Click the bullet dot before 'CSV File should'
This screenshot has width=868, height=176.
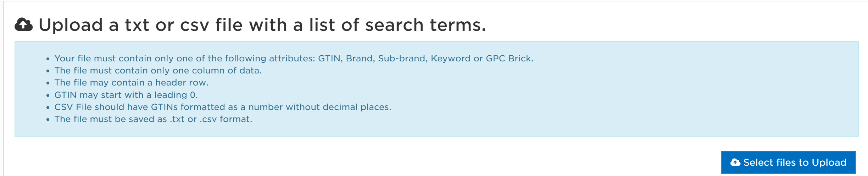48,108
